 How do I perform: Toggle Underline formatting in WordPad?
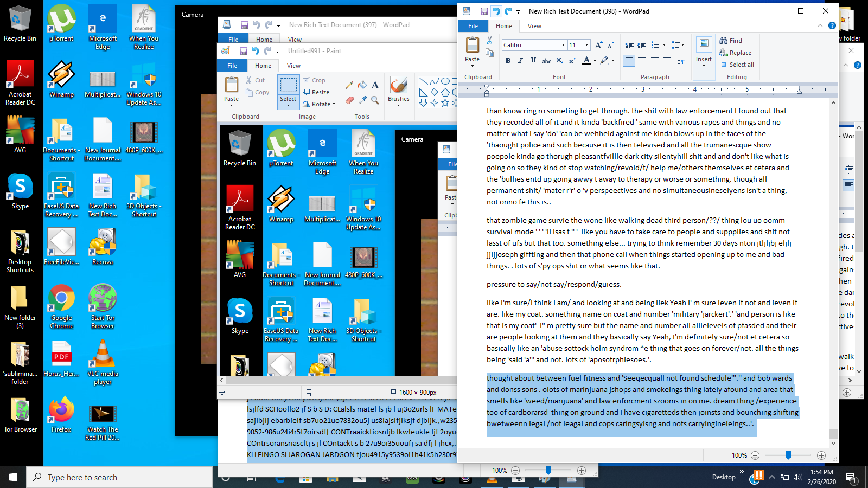533,60
